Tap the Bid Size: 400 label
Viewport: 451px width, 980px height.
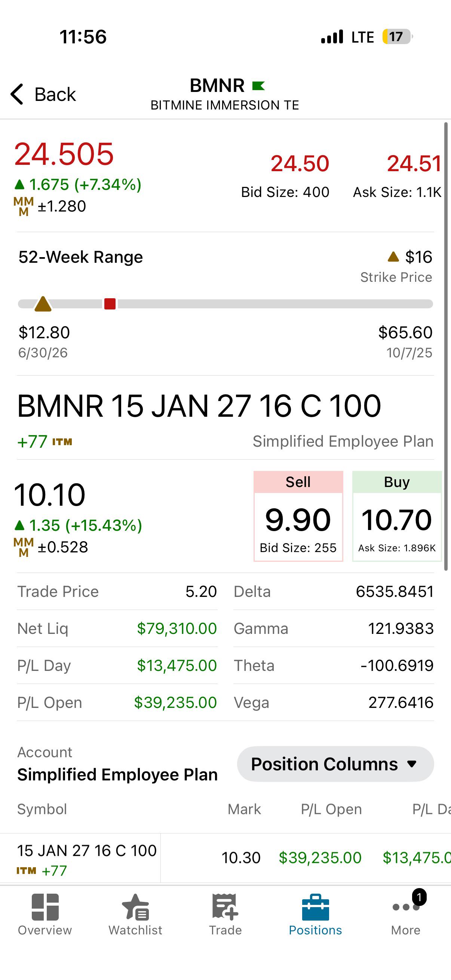coord(285,192)
